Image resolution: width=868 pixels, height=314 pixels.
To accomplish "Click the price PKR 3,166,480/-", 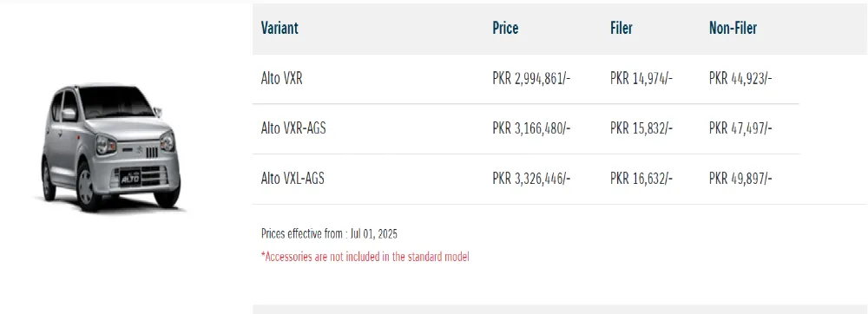I will click(x=531, y=128).
